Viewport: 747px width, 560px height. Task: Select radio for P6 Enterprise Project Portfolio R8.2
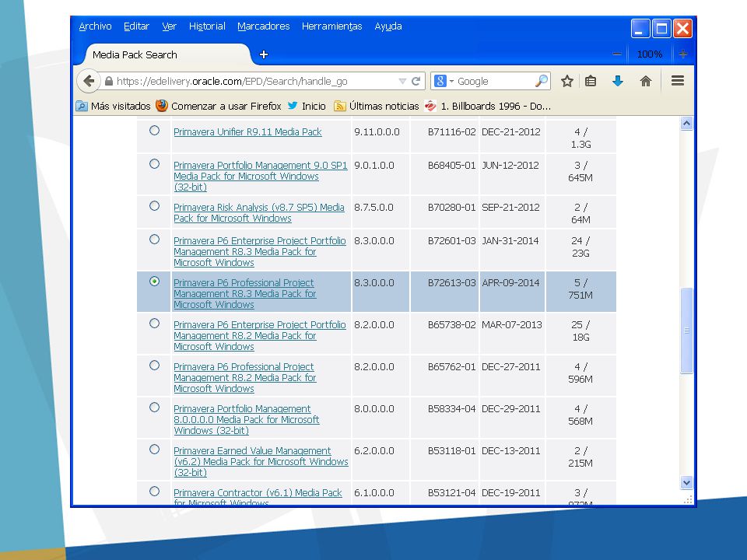tap(154, 324)
